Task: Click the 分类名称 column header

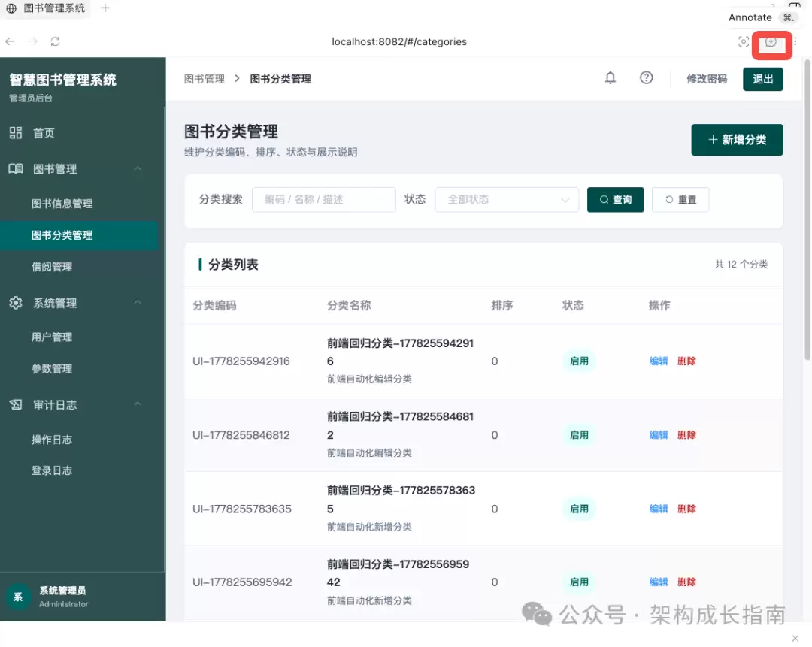Action: click(349, 305)
